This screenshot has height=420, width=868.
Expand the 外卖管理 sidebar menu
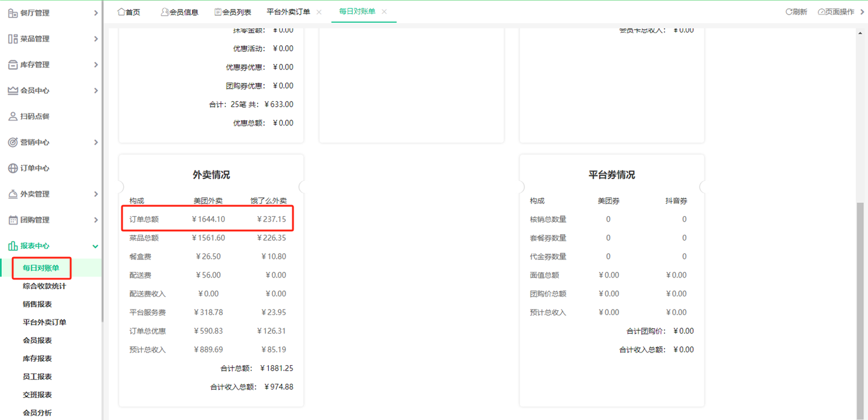point(95,194)
